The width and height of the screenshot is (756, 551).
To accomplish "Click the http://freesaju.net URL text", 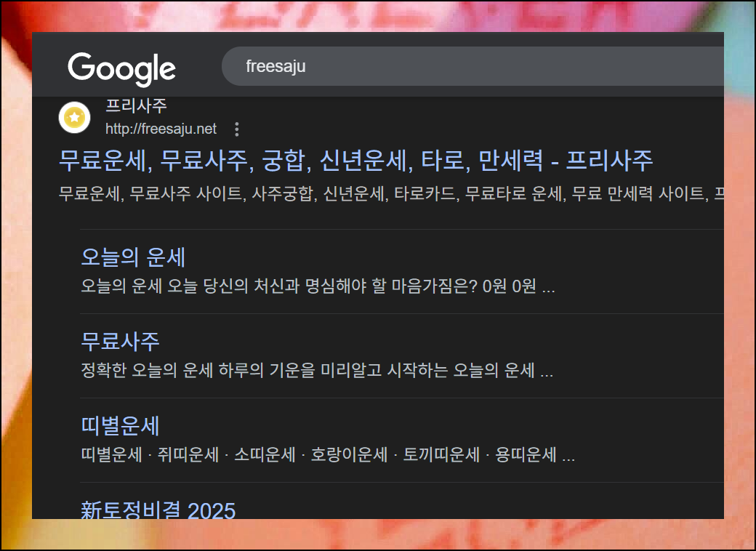I will [161, 129].
